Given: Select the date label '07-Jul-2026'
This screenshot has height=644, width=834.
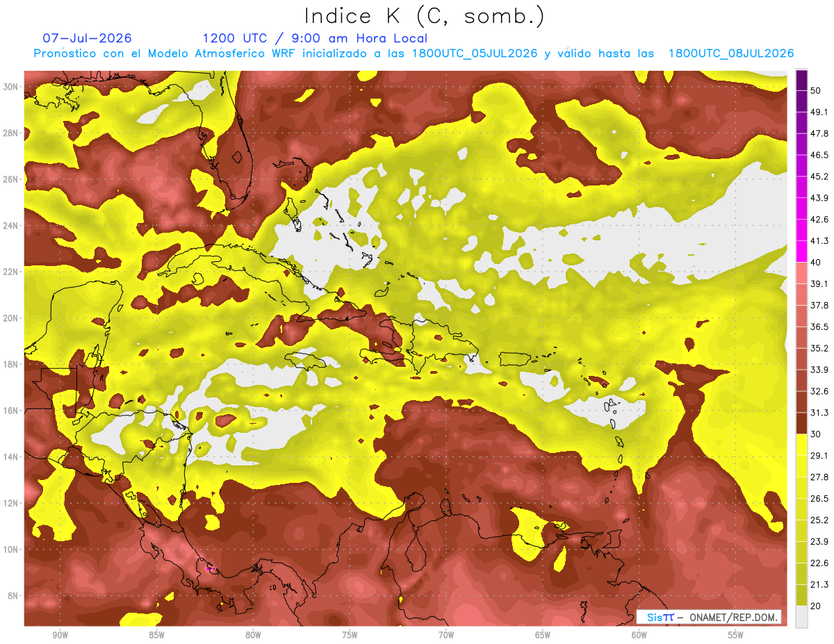Looking at the screenshot, I should pyautogui.click(x=87, y=38).
